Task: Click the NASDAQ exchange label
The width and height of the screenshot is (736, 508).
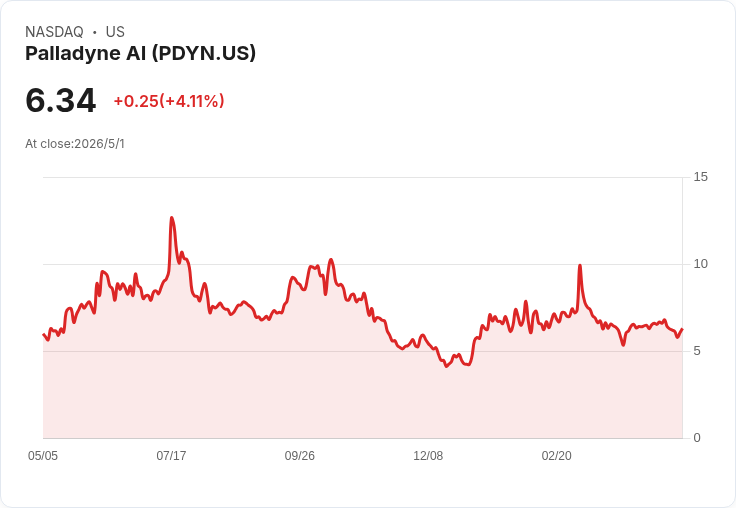Action: pyautogui.click(x=54, y=32)
